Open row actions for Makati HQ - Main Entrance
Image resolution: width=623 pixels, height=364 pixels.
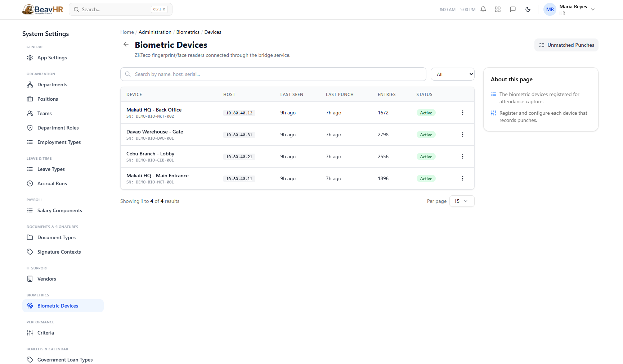tap(463, 178)
